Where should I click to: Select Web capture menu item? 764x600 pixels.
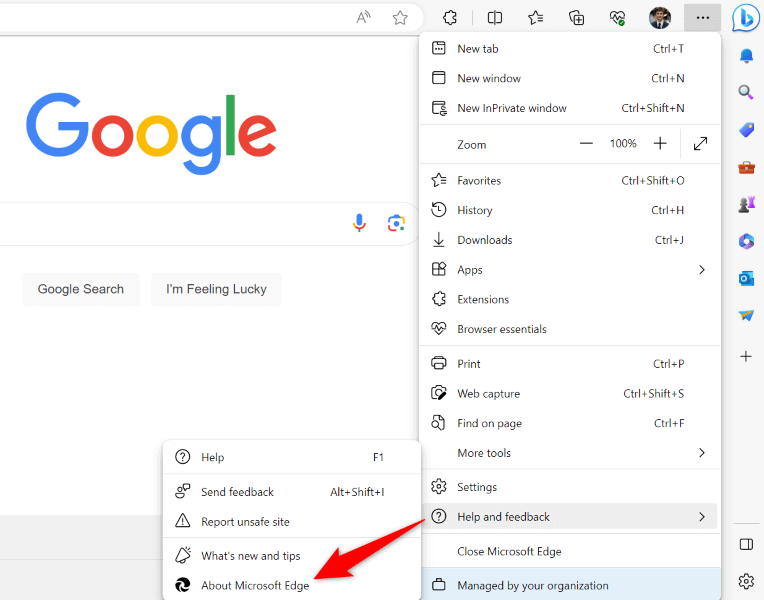[x=570, y=394]
